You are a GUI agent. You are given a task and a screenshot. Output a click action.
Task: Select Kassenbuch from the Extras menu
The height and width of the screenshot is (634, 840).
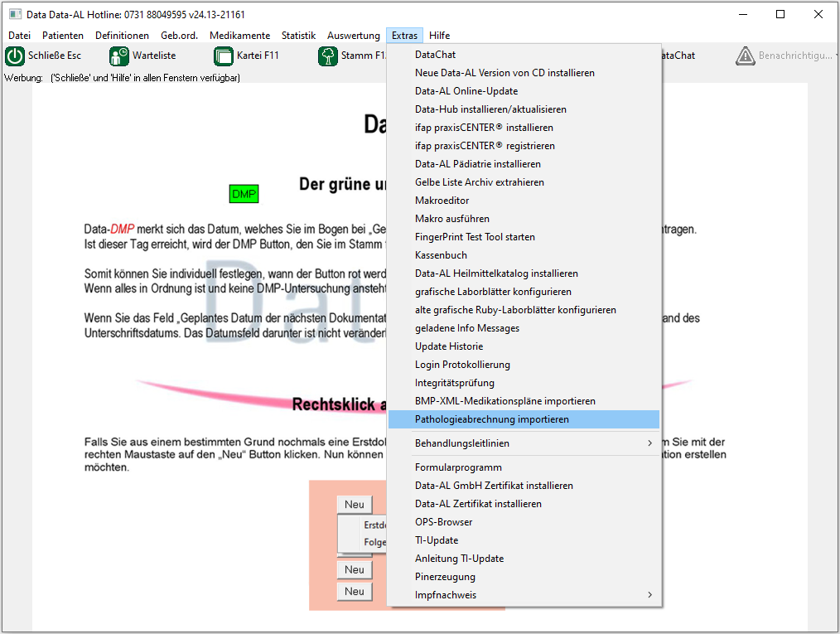coord(441,255)
